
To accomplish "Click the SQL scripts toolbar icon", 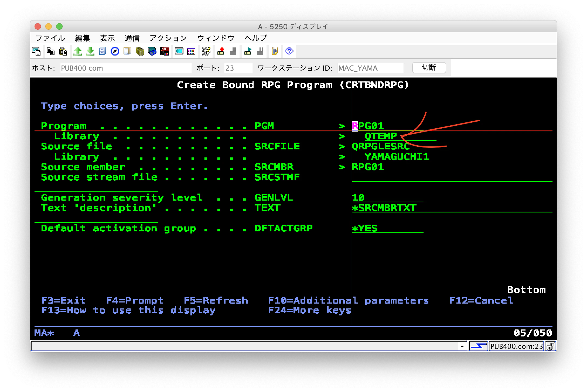I will click(x=165, y=51).
